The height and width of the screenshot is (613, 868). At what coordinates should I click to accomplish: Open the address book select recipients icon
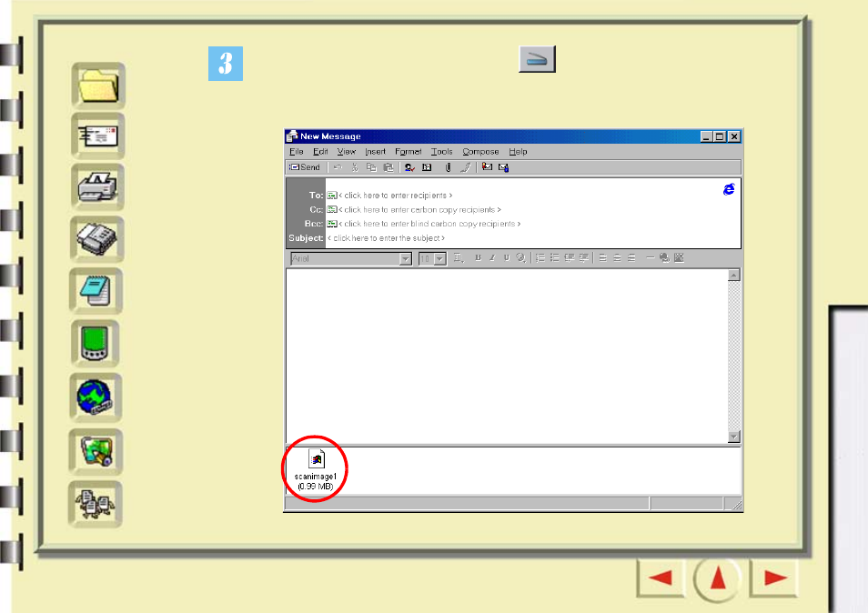click(x=427, y=167)
